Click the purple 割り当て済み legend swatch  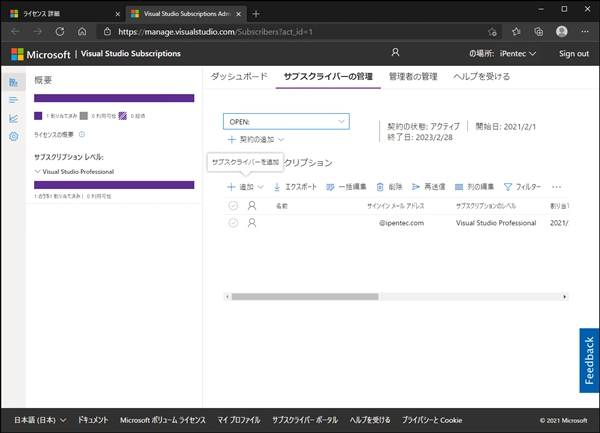[38, 116]
